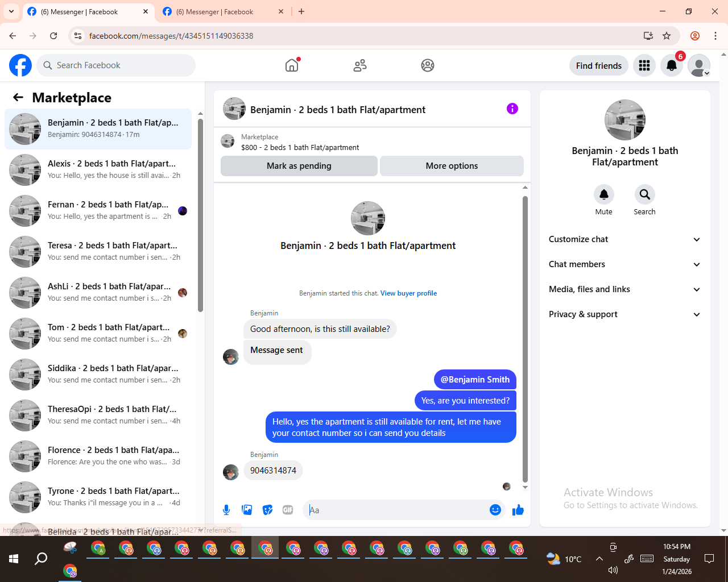
Task: Click the Search Facebook field
Action: 116,65
